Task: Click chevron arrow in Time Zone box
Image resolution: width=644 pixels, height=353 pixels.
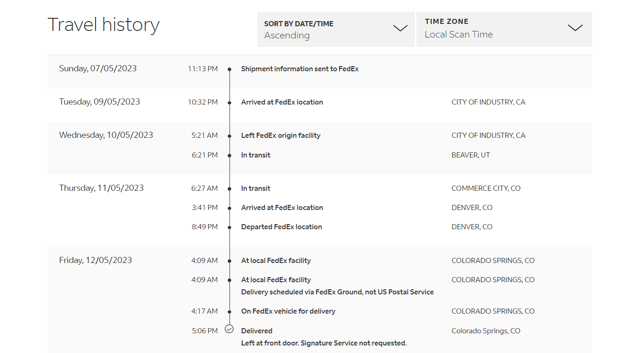Action: (x=575, y=28)
